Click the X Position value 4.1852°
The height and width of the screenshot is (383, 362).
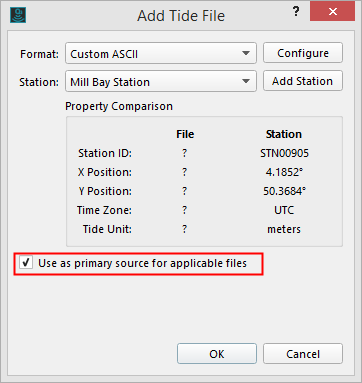tap(284, 172)
